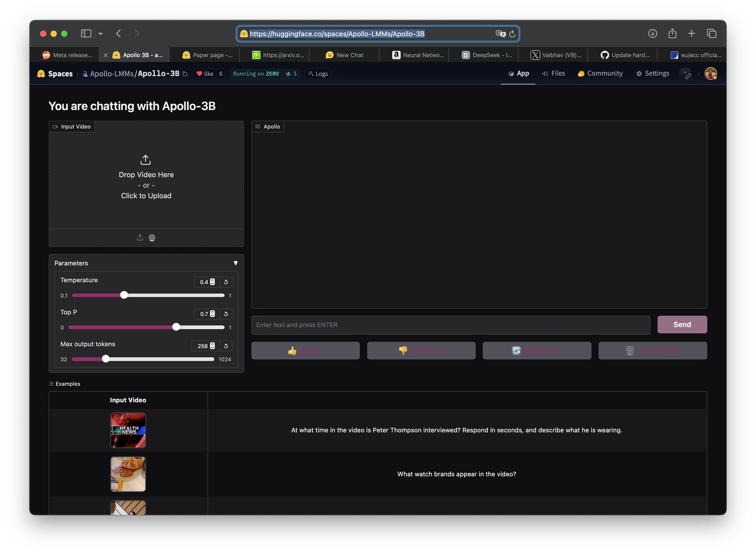
Task: Click the chat message text input
Action: tap(450, 325)
